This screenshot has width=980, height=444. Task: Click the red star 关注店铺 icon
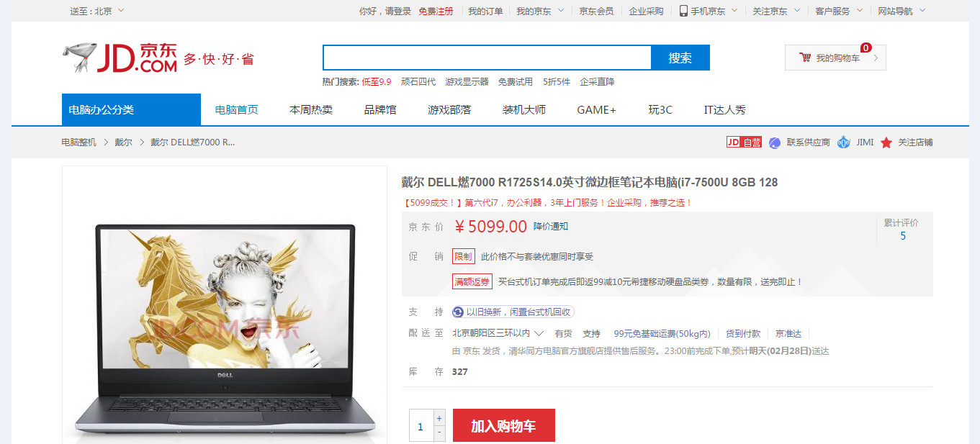click(x=886, y=142)
